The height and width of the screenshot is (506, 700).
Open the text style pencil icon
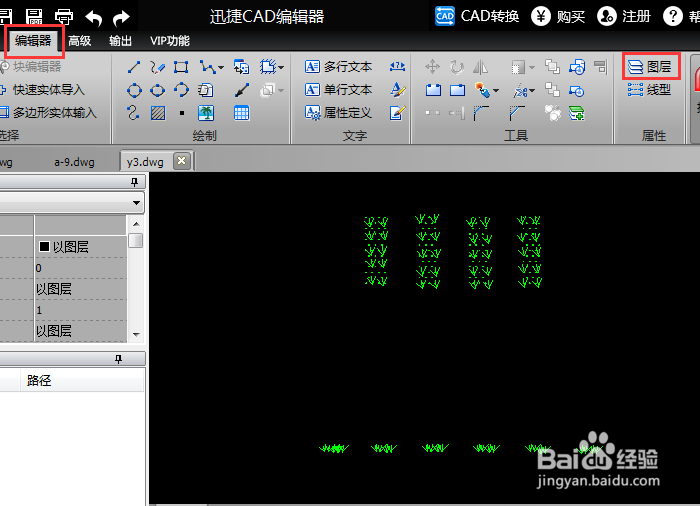click(x=397, y=90)
